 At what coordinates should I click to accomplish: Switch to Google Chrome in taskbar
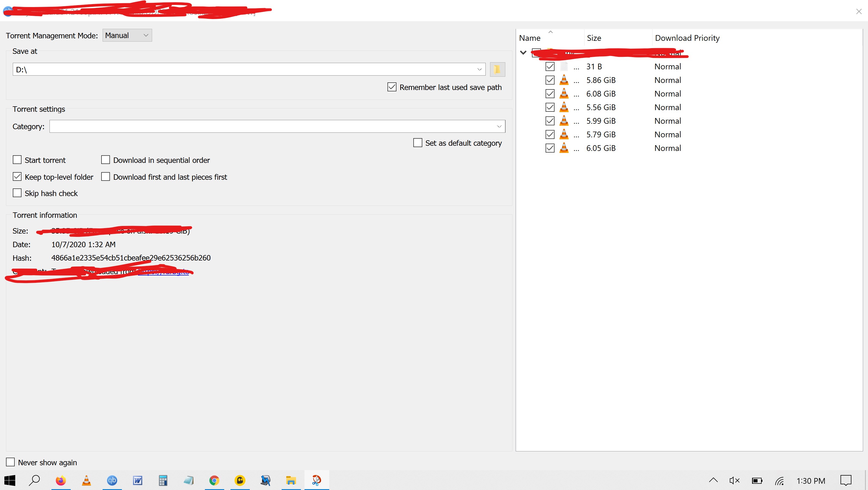[x=214, y=480]
